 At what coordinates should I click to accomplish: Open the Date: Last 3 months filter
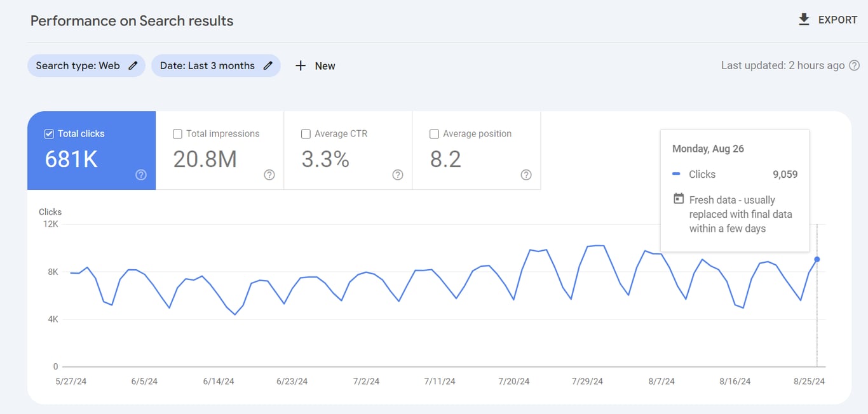(216, 65)
